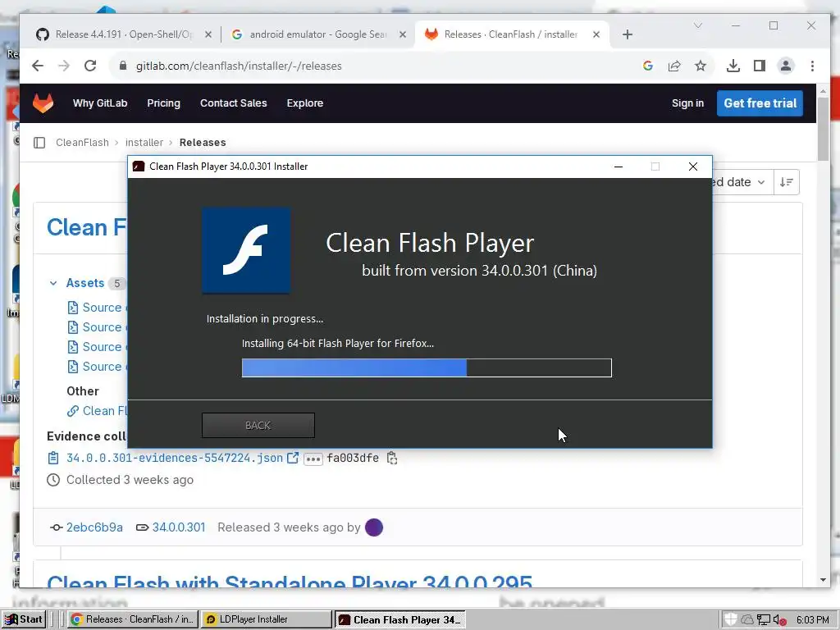Screen dimensions: 840x630
Task: Close the android emulator search tab
Action: (x=403, y=34)
